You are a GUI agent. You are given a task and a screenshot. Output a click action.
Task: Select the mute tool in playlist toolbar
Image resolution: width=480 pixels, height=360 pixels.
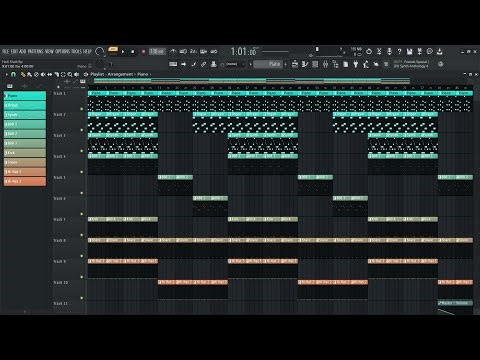43,74
